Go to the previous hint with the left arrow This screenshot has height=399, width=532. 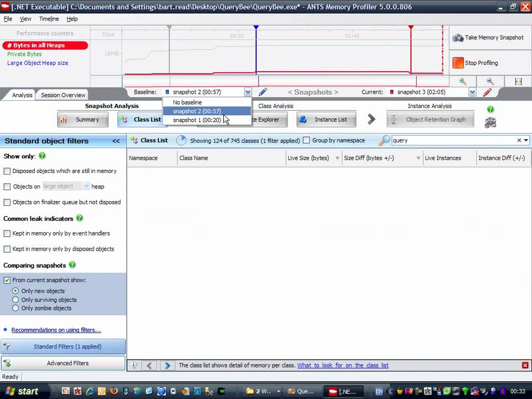point(149,365)
